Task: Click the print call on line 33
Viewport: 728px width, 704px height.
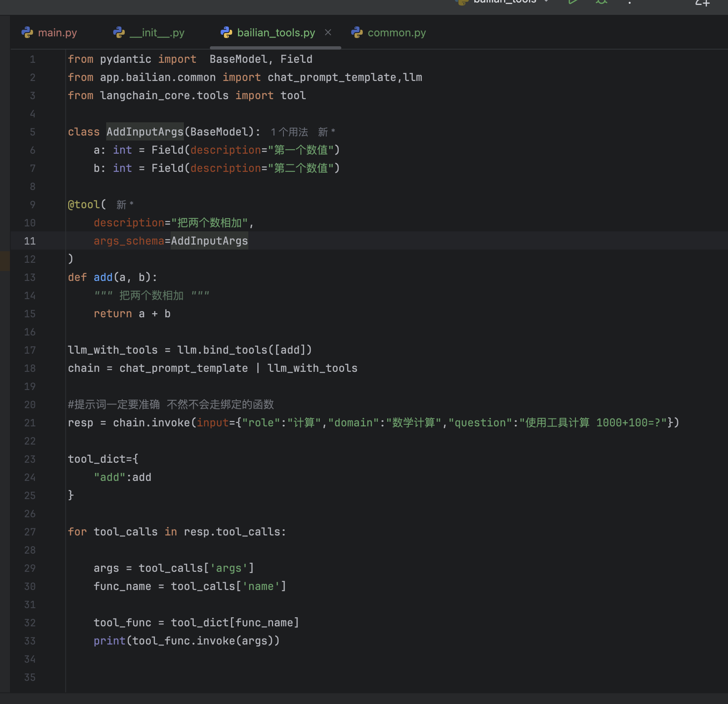Action: [x=109, y=641]
